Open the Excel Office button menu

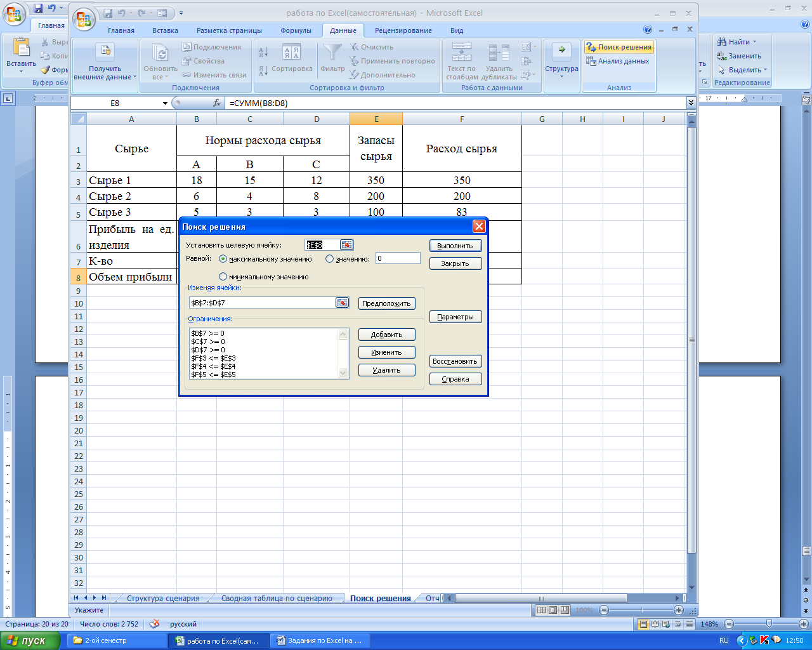coord(83,19)
